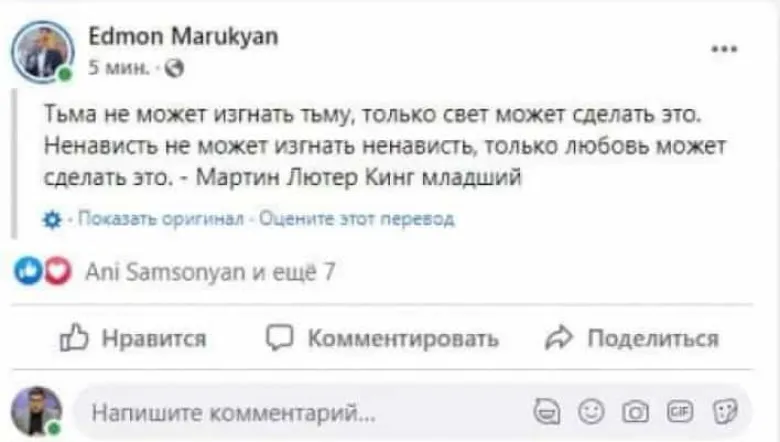Insert a GIF using the GIF icon
This screenshot has width=780, height=442.
tap(679, 411)
